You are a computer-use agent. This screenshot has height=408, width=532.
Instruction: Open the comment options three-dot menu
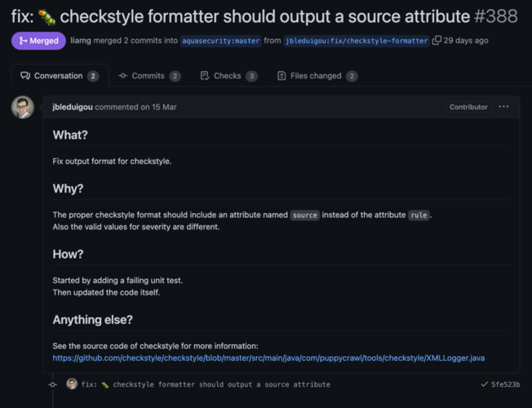pyautogui.click(x=503, y=107)
